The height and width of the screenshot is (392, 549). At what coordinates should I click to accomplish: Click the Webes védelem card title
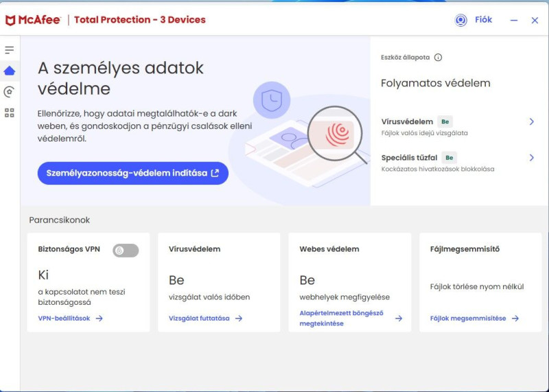[329, 249]
